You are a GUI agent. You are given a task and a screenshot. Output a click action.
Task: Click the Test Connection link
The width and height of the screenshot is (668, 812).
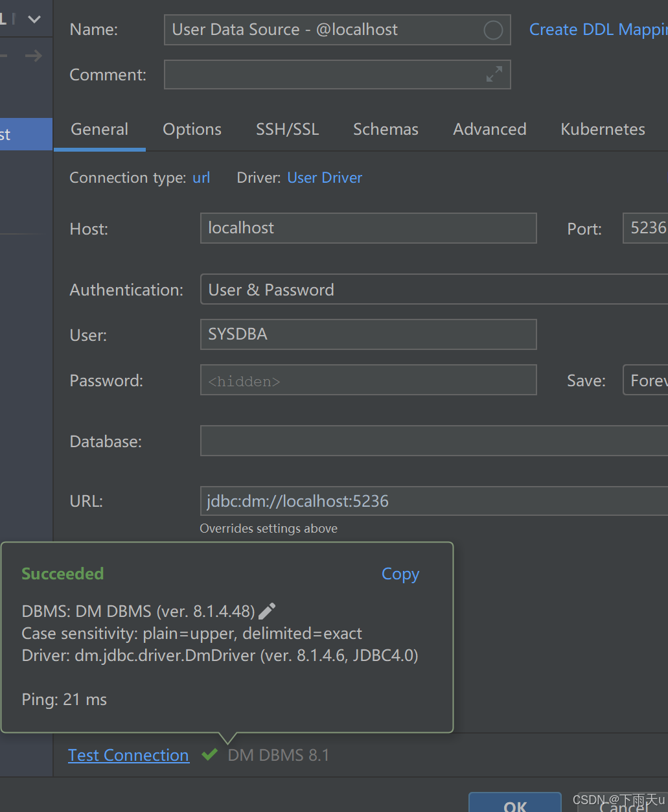pyautogui.click(x=128, y=755)
